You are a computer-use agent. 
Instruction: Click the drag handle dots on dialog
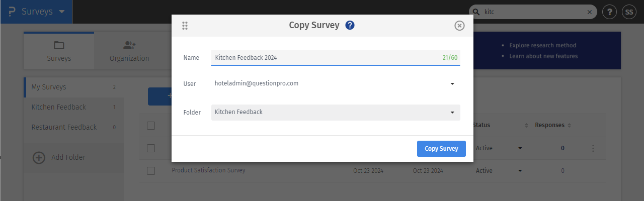[185, 26]
